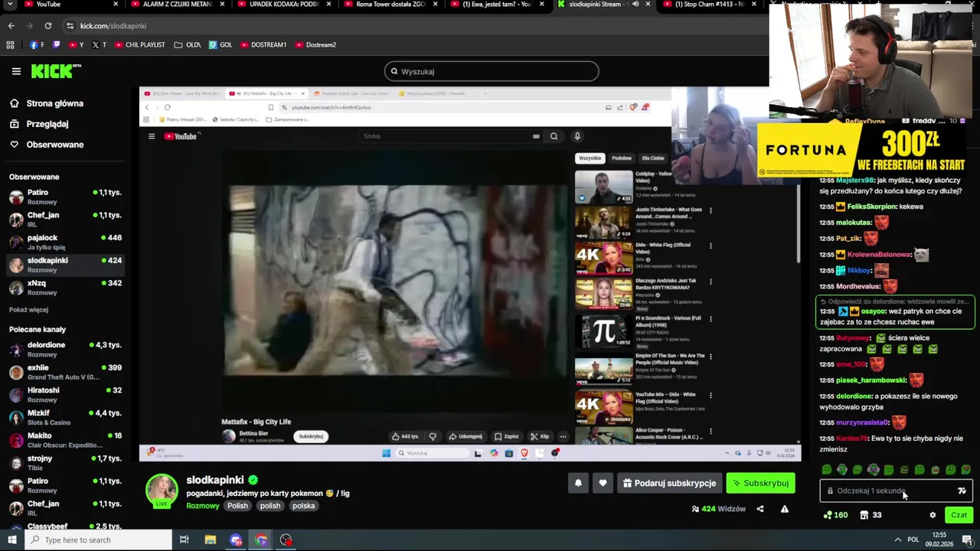Click the share icon next to Widzów
The width and height of the screenshot is (980, 551).
coord(760,509)
